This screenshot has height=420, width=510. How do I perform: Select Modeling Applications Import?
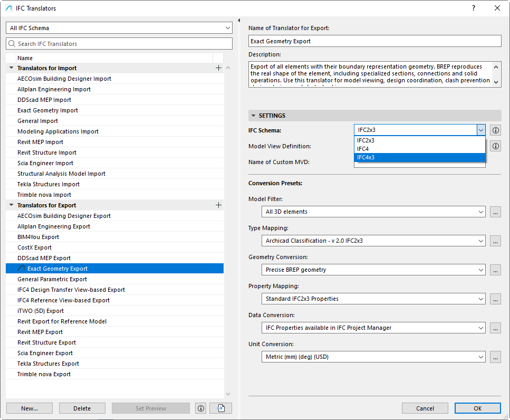coord(115,131)
